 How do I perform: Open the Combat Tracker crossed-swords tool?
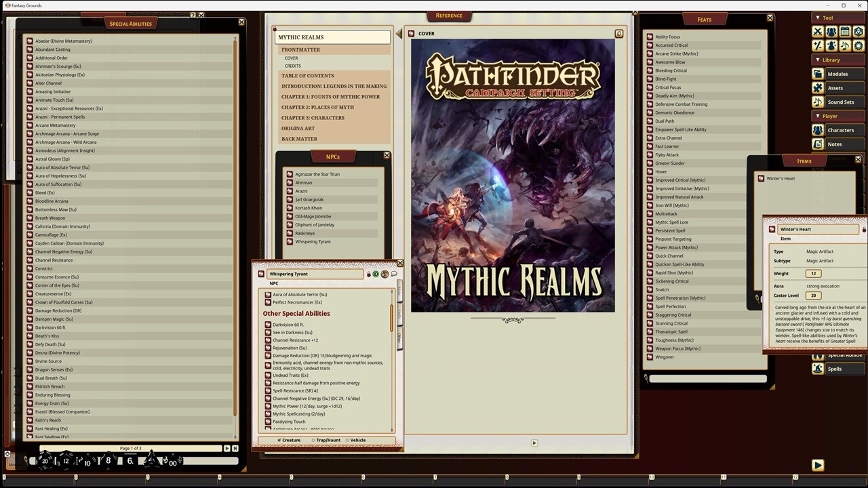pyautogui.click(x=818, y=32)
